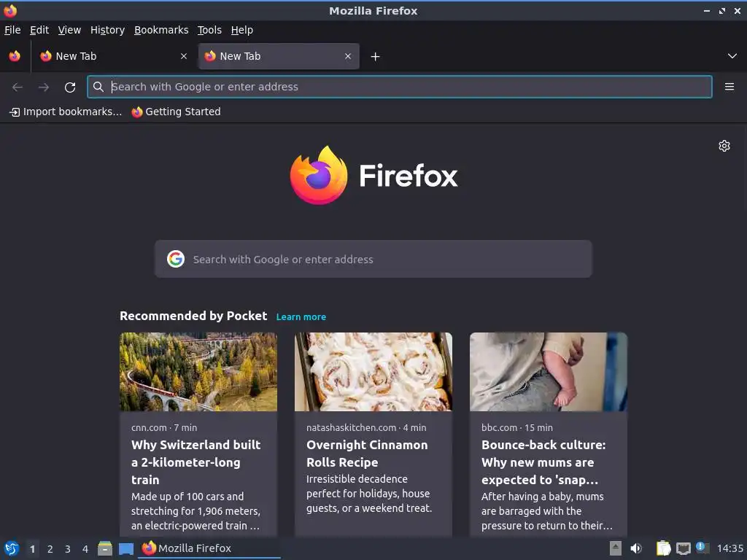Click the Firefox logo on page
This screenshot has width=747, height=560.
tap(373, 176)
